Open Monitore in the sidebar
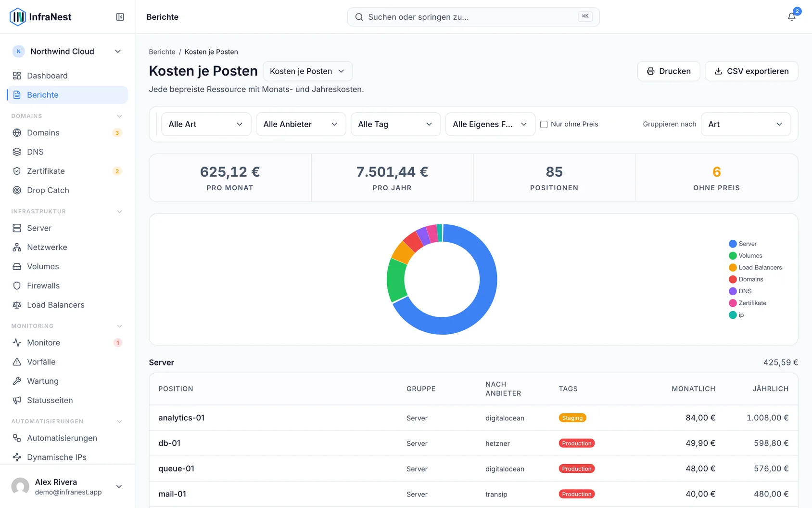 tap(67, 342)
